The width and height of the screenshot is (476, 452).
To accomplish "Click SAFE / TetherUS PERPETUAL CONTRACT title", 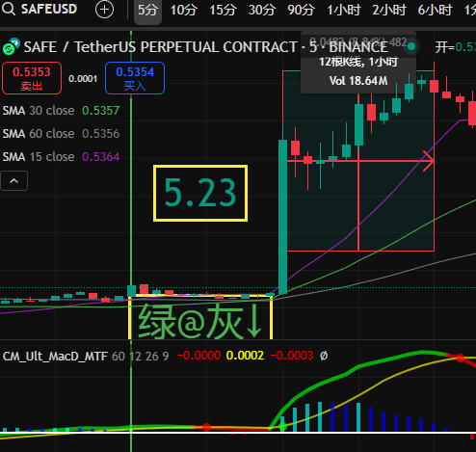I will tap(160, 47).
